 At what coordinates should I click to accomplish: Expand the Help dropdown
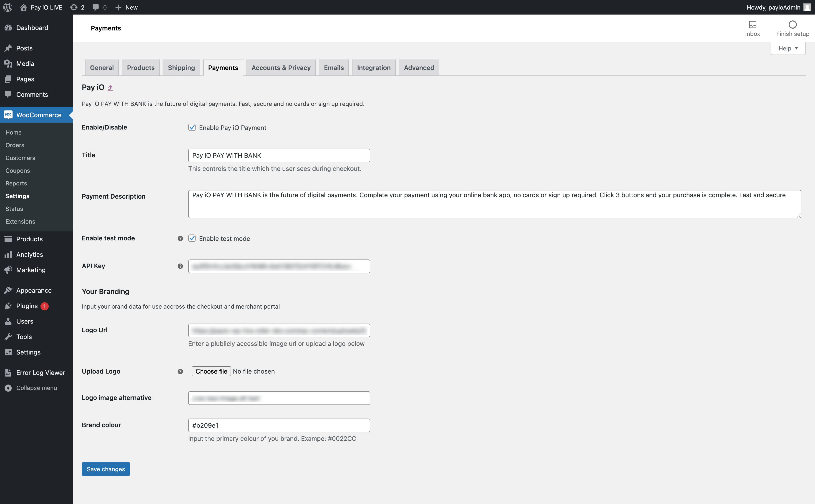[788, 48]
